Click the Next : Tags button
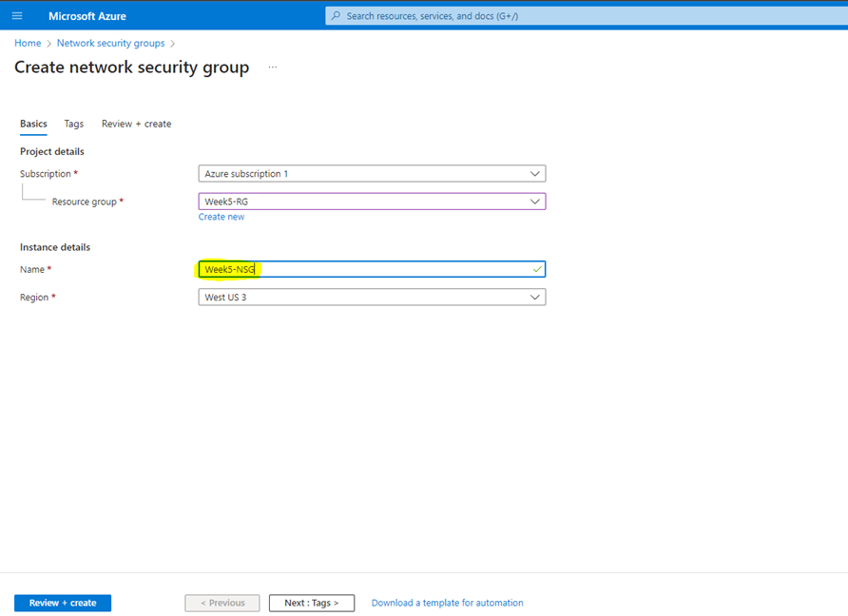Screen dimensions: 848x616 click(x=312, y=603)
